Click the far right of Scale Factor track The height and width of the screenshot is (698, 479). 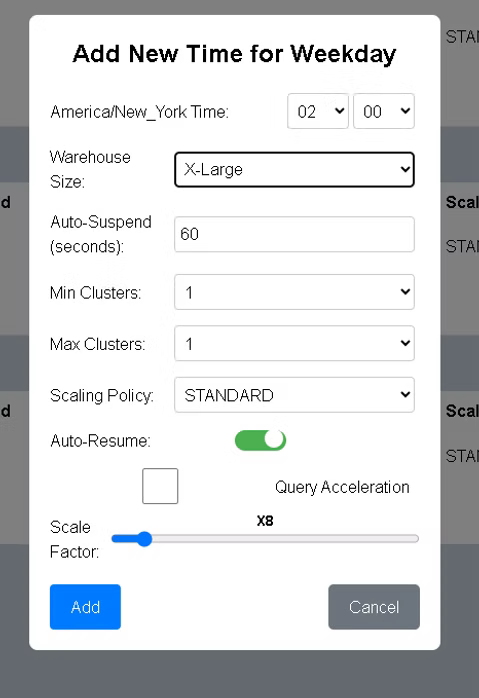coord(414,539)
